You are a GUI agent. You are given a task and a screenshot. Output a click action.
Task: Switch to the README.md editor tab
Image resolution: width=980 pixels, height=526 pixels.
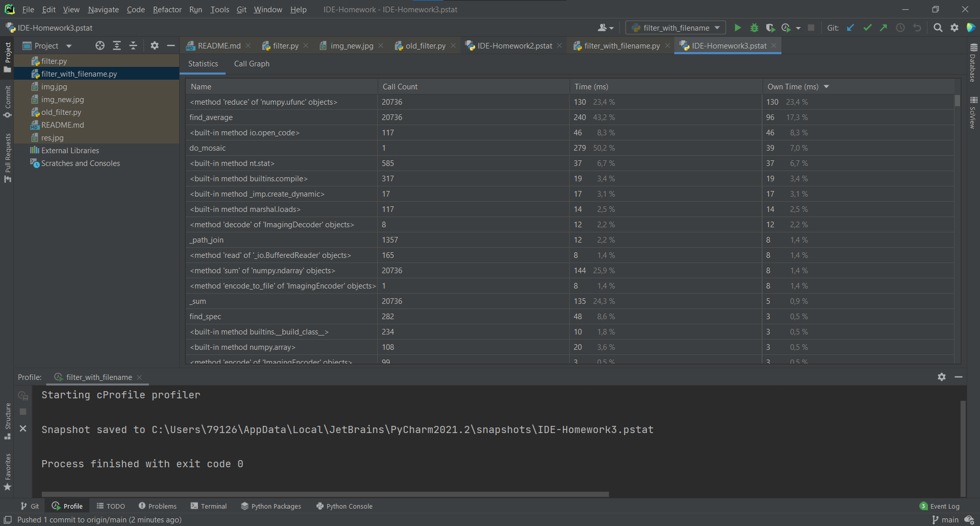tap(219, 46)
